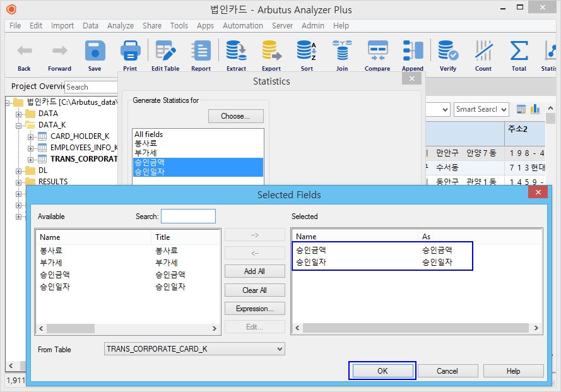Close the Statistics dialog
The width and height of the screenshot is (561, 392).
tap(412, 79)
